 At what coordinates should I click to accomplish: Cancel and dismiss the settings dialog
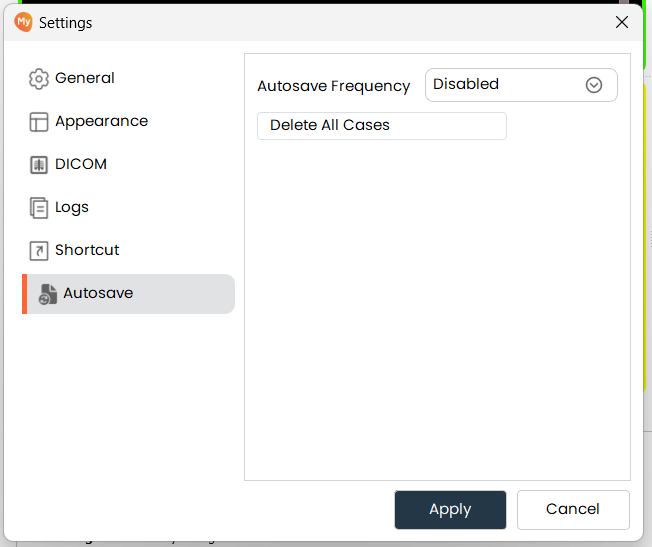pos(573,509)
